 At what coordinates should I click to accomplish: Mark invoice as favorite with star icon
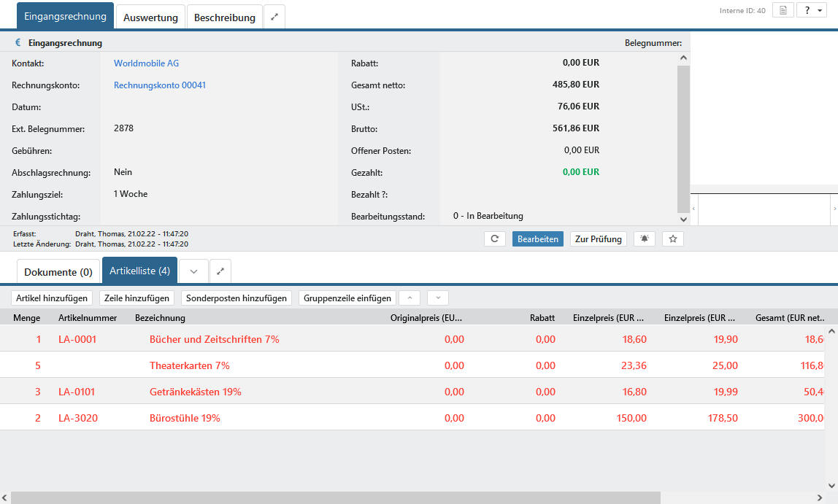tap(672, 239)
